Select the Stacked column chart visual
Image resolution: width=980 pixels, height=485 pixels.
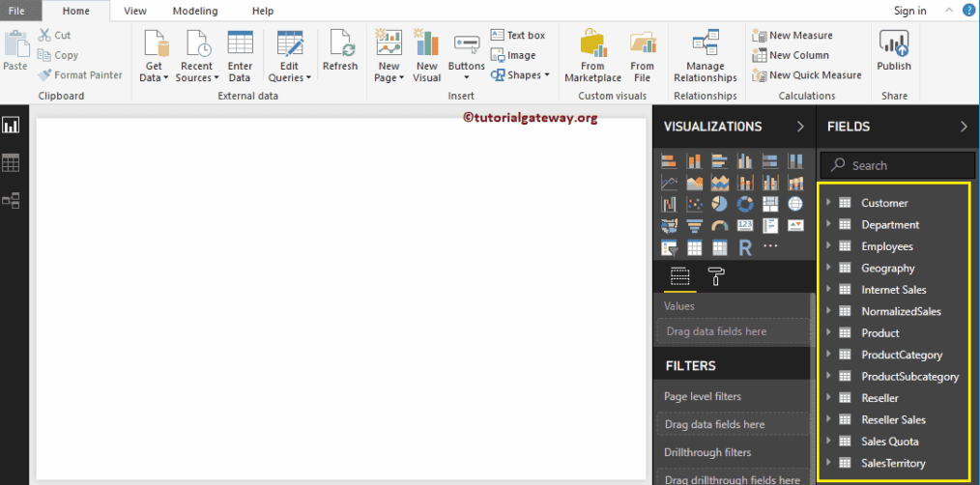[x=694, y=161]
